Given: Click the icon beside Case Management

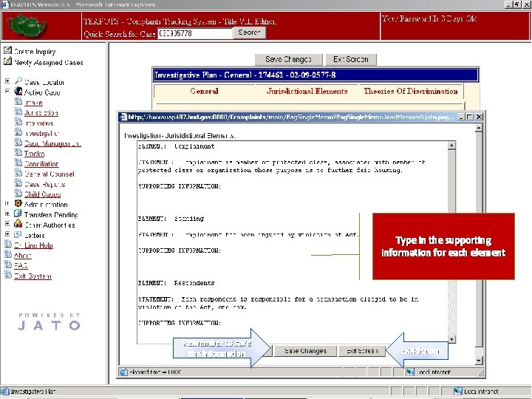Looking at the screenshot, I should point(18,143).
